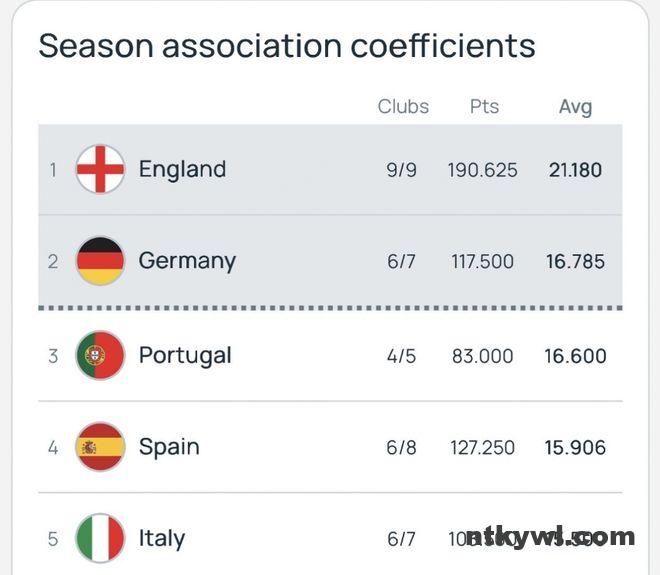Sort by the Pts column header
Image resolution: width=660 pixels, height=575 pixels.
(x=484, y=106)
